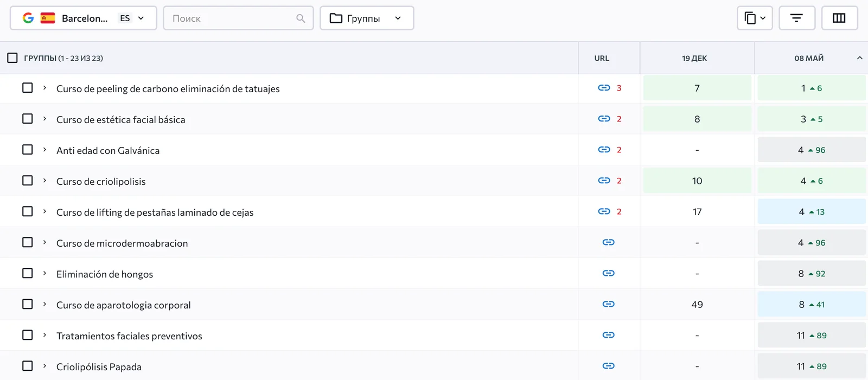Open URL link icon for Curso de aparotologia corporal

tap(609, 304)
